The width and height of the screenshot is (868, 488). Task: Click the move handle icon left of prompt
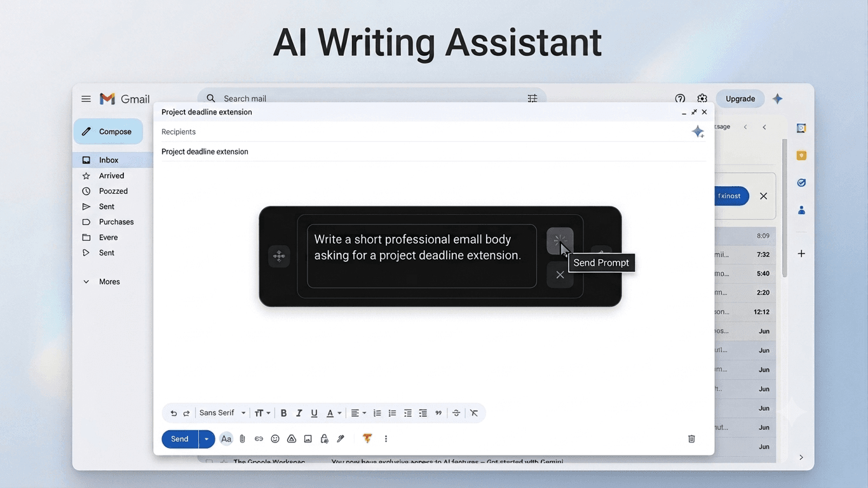point(279,256)
